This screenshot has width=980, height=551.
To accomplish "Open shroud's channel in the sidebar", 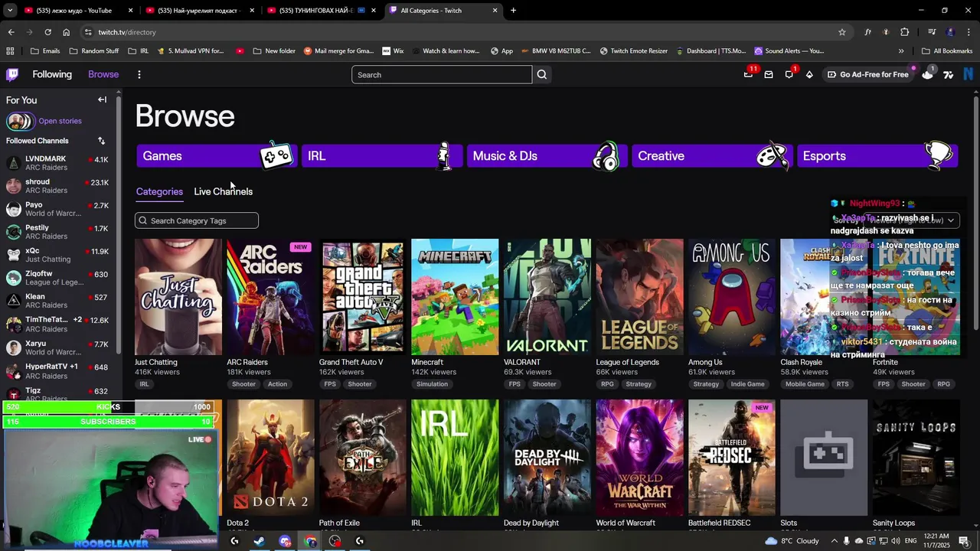I will pos(57,186).
